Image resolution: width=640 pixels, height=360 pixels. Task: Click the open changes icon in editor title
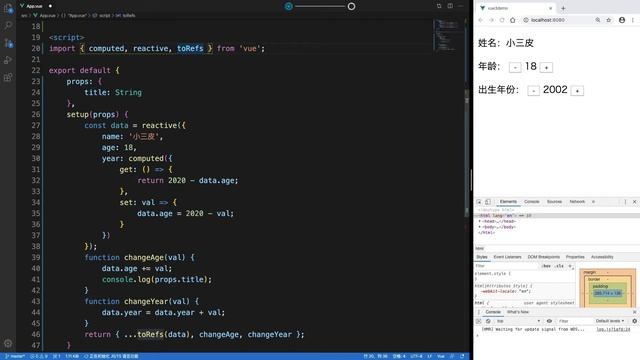(x=439, y=6)
